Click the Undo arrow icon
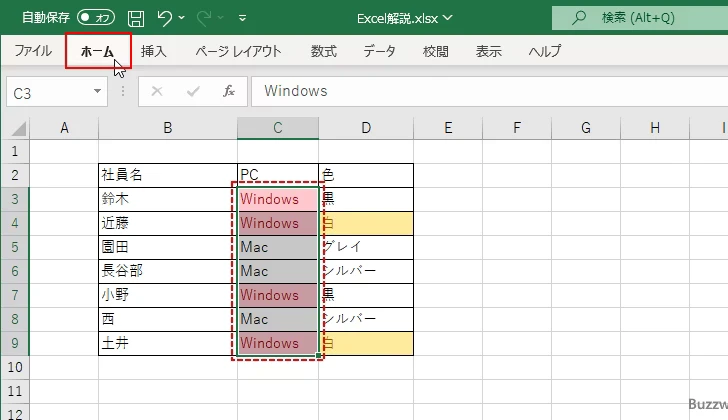 (x=165, y=18)
